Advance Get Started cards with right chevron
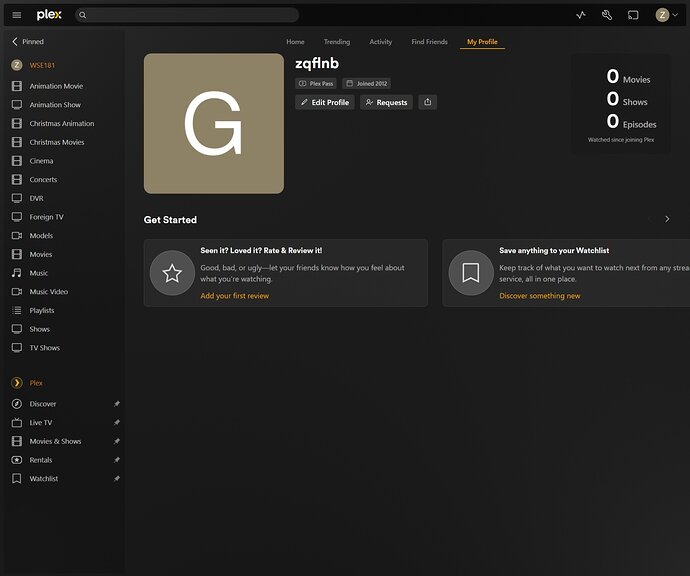Image resolution: width=690 pixels, height=576 pixels. click(x=667, y=219)
